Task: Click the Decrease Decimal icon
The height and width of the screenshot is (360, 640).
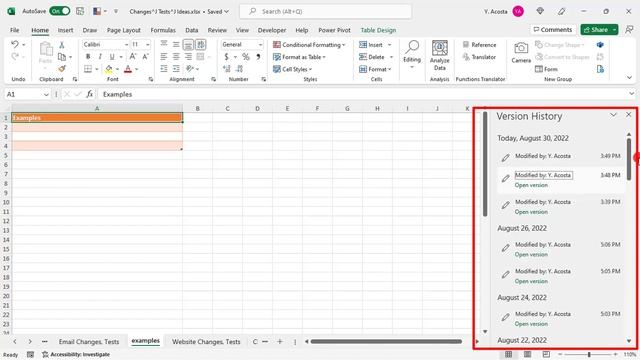Action: tap(240, 69)
